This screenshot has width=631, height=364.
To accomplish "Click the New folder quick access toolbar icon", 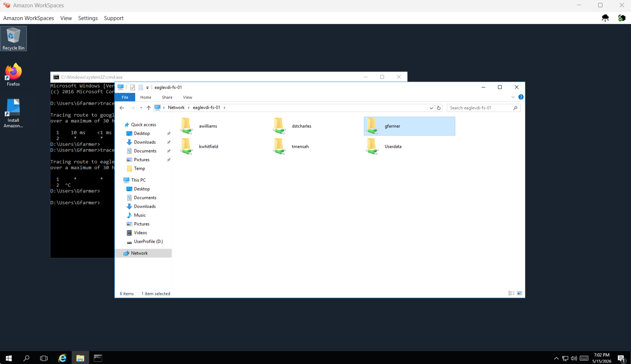I will [141, 87].
